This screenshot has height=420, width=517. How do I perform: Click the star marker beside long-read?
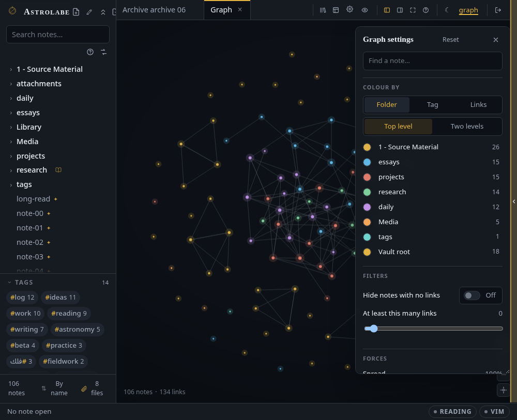point(56,199)
